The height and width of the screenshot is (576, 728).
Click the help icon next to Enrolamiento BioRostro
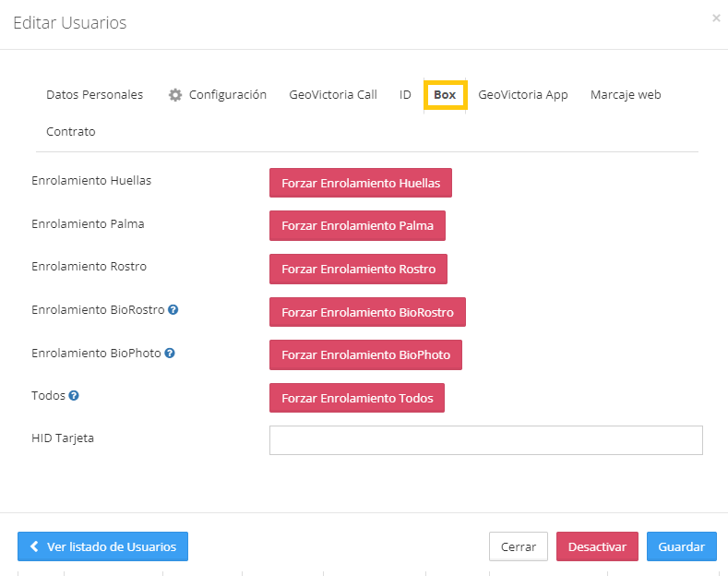click(173, 310)
